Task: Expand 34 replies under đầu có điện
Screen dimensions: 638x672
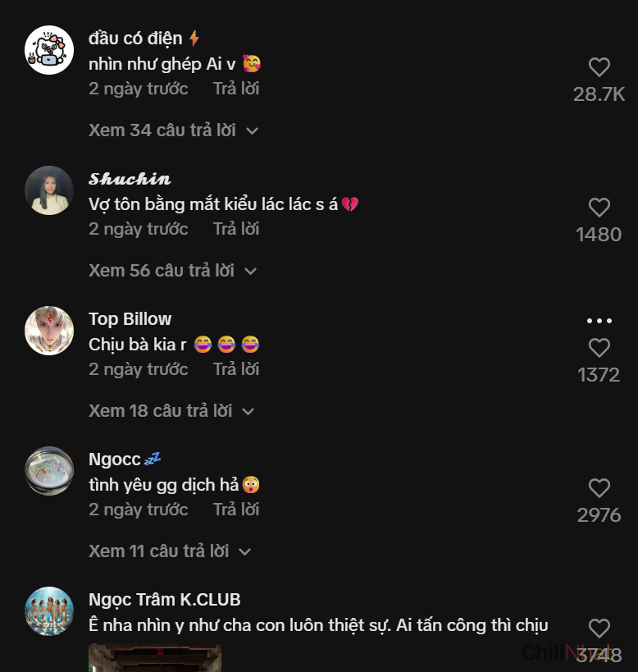Action: [x=173, y=130]
